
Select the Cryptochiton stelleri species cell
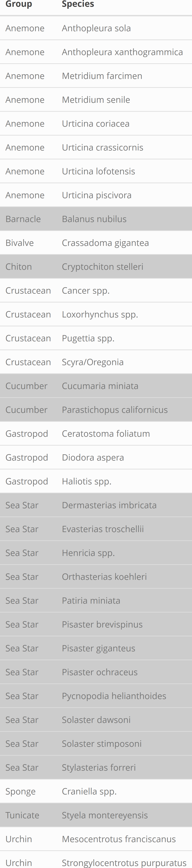point(102,267)
